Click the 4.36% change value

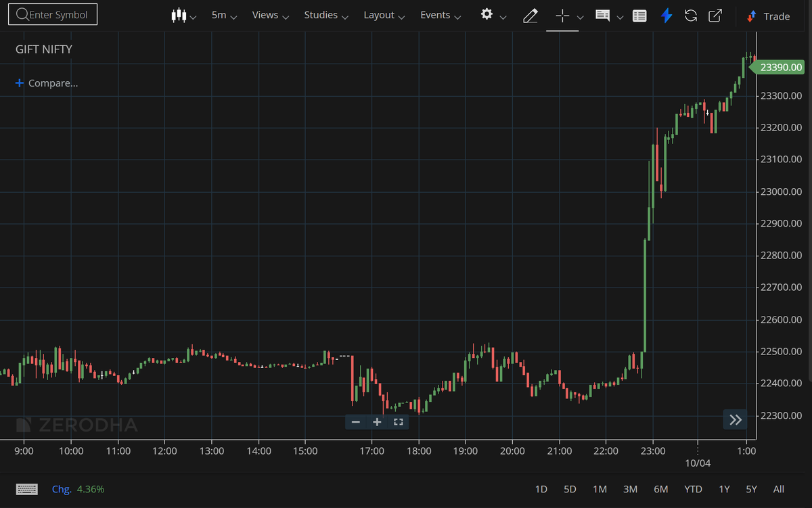point(91,489)
